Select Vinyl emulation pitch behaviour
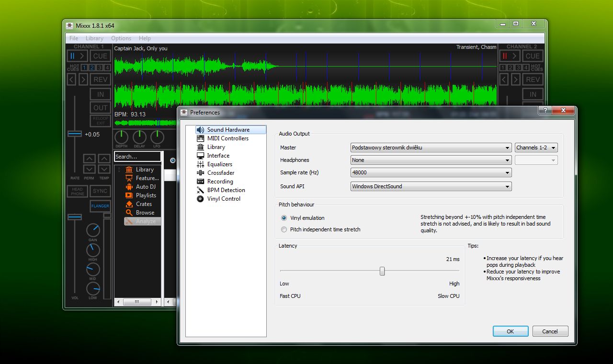The image size is (613, 364). 303,218
